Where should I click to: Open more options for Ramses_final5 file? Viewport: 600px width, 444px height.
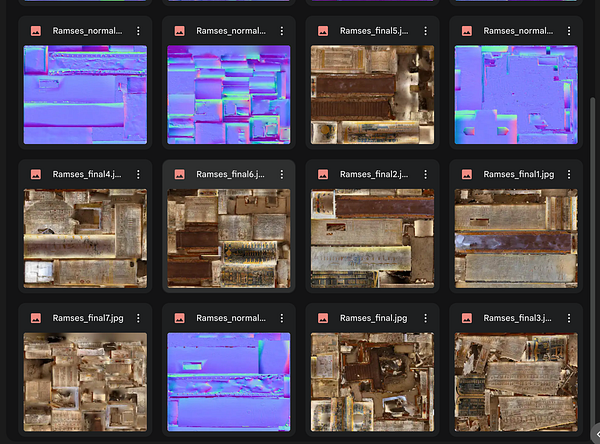point(425,31)
